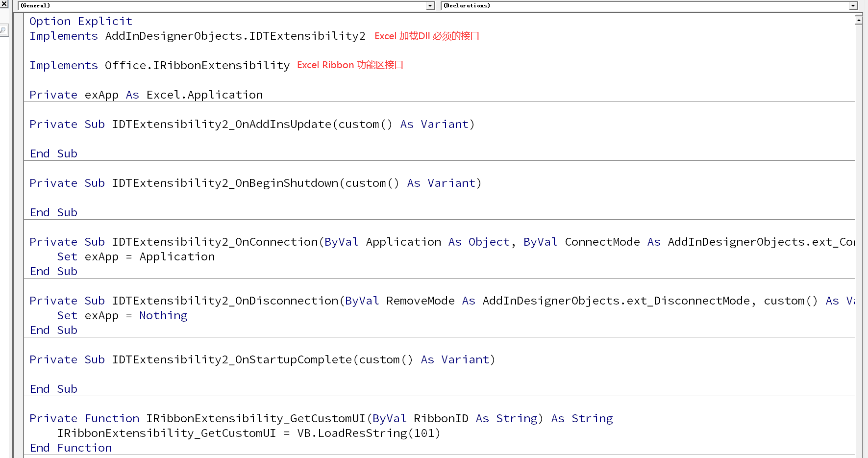Click the red Excel Ribbon comment text
The height and width of the screenshot is (458, 868).
tap(350, 65)
